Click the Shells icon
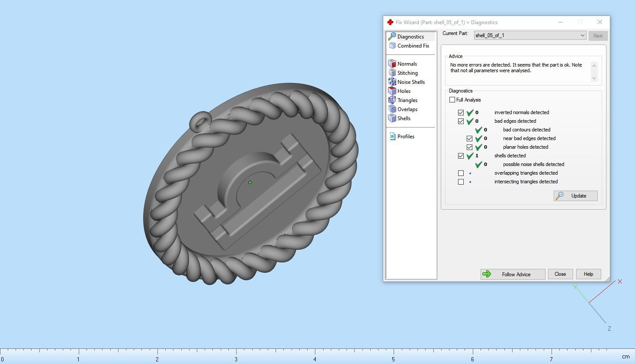This screenshot has width=635, height=364. (392, 118)
